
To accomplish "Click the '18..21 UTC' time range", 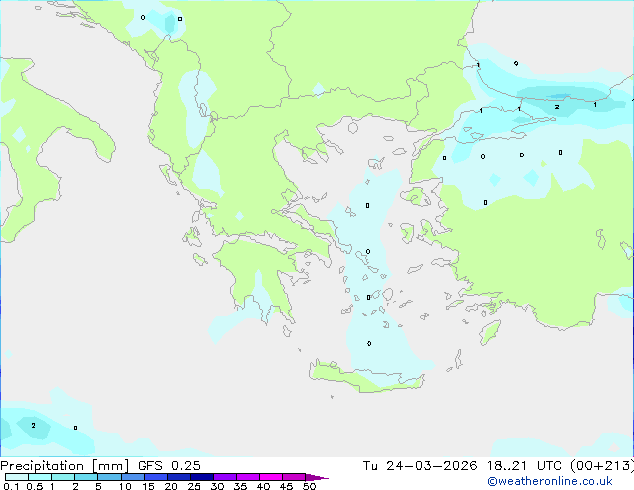I will pyautogui.click(x=524, y=466).
